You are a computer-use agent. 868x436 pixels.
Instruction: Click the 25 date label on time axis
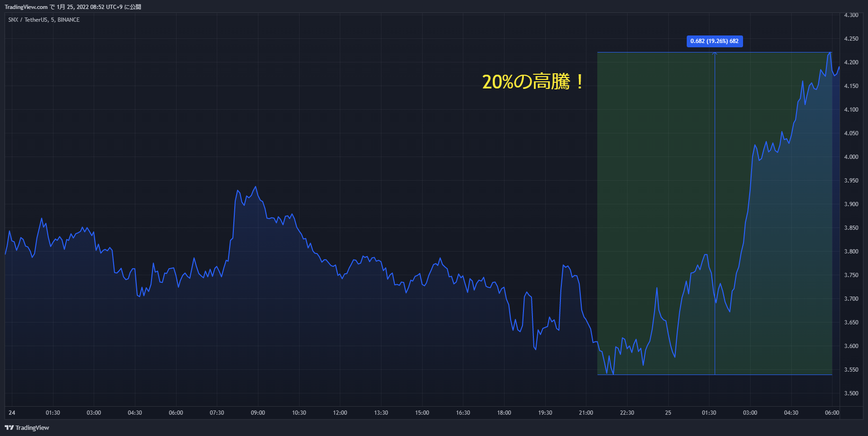(668, 413)
